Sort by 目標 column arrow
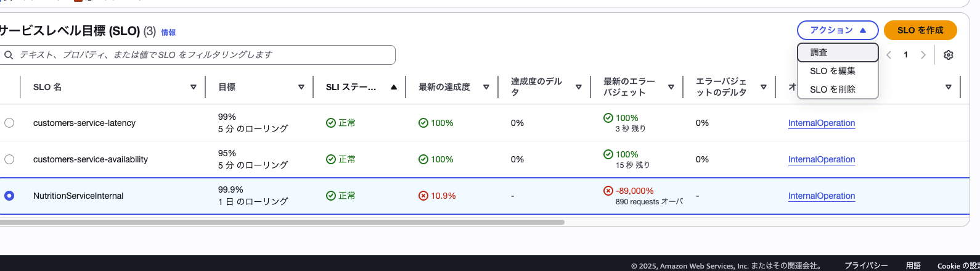This screenshot has width=980, height=271. [301, 87]
